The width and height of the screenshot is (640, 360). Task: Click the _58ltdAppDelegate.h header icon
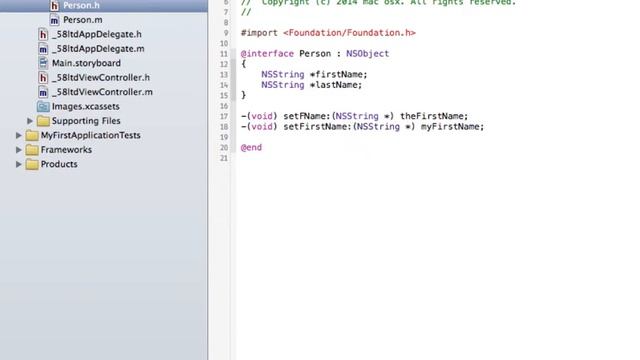[x=43, y=34]
